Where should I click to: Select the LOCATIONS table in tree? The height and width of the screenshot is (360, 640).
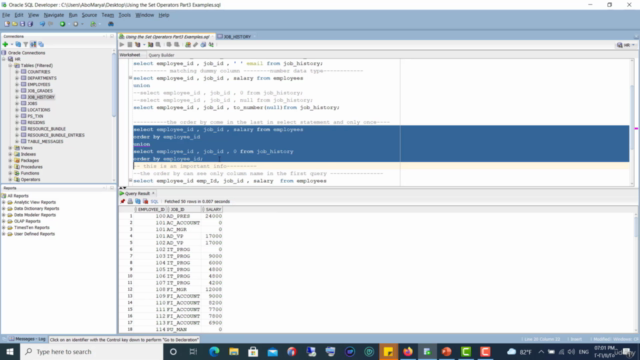39,110
